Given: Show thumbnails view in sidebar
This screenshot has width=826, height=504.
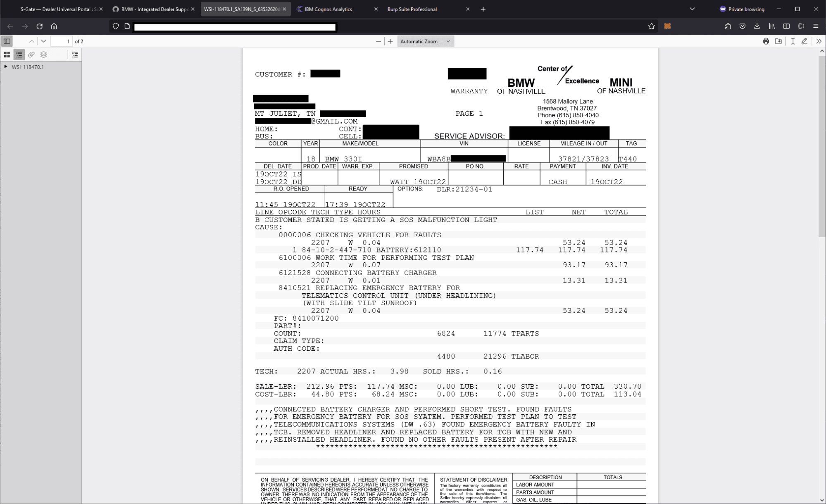Looking at the screenshot, I should coord(7,55).
